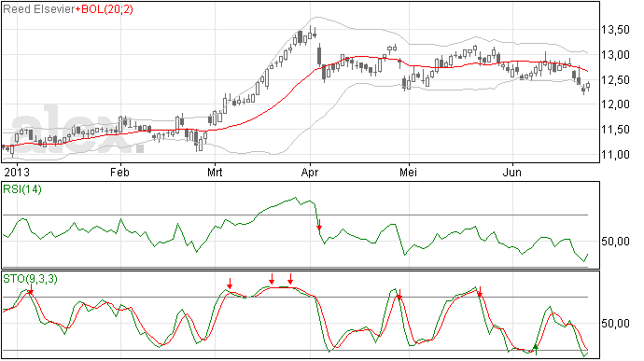Image resolution: width=644 pixels, height=361 pixels.
Task: Click the Jun date axis label
Action: pyautogui.click(x=512, y=172)
